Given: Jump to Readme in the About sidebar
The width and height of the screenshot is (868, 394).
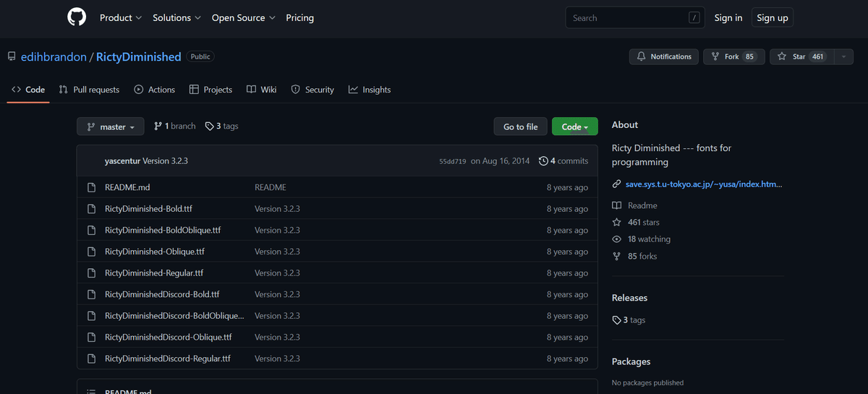Looking at the screenshot, I should [642, 205].
